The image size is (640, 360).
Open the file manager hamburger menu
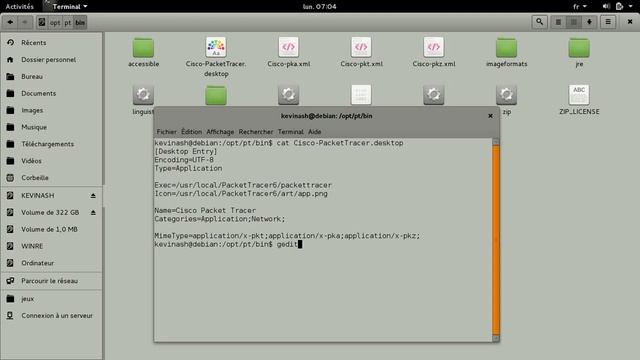pyautogui.click(x=608, y=22)
